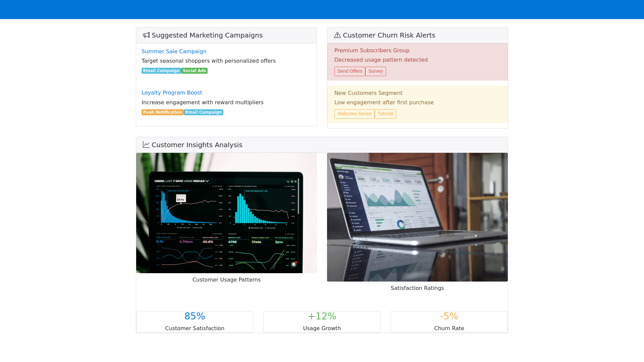The width and height of the screenshot is (644, 362).
Task: Select the +12% Usage Growth card
Action: 322,322
